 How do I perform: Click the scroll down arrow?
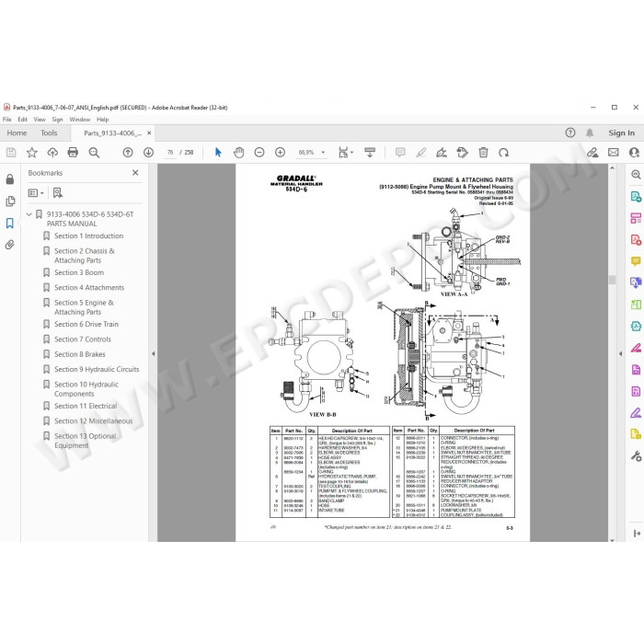(612, 540)
